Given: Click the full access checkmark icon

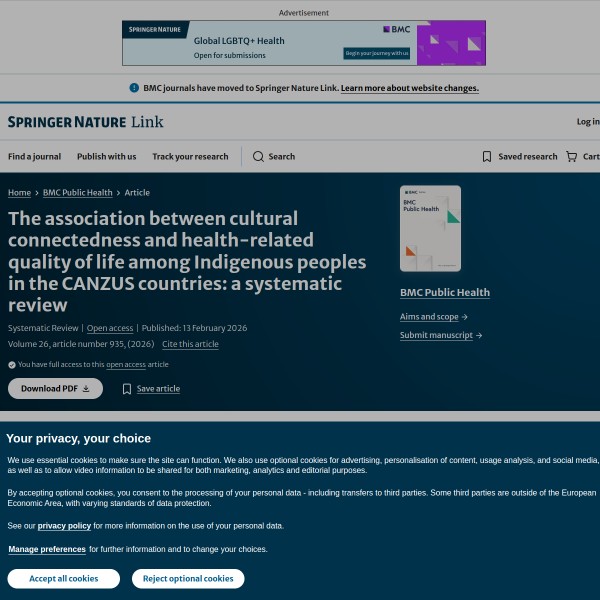Looking at the screenshot, I should coord(12,365).
